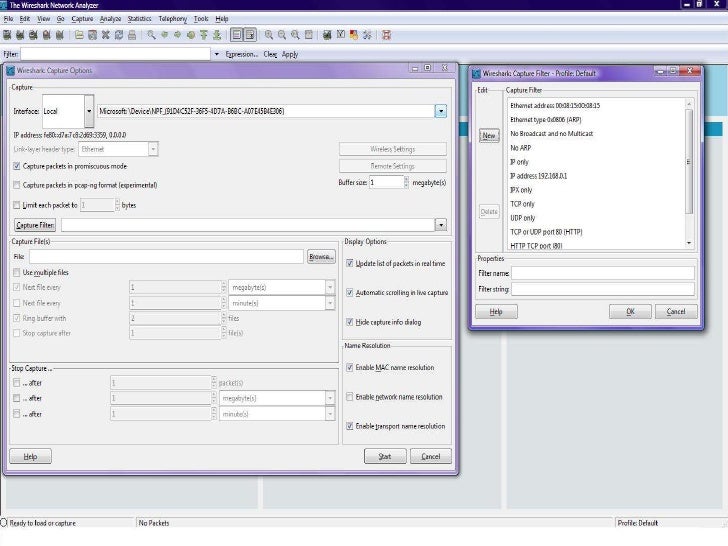728x546 pixels.
Task: Toggle Capture packets in promiscuous mode
Action: (x=17, y=166)
